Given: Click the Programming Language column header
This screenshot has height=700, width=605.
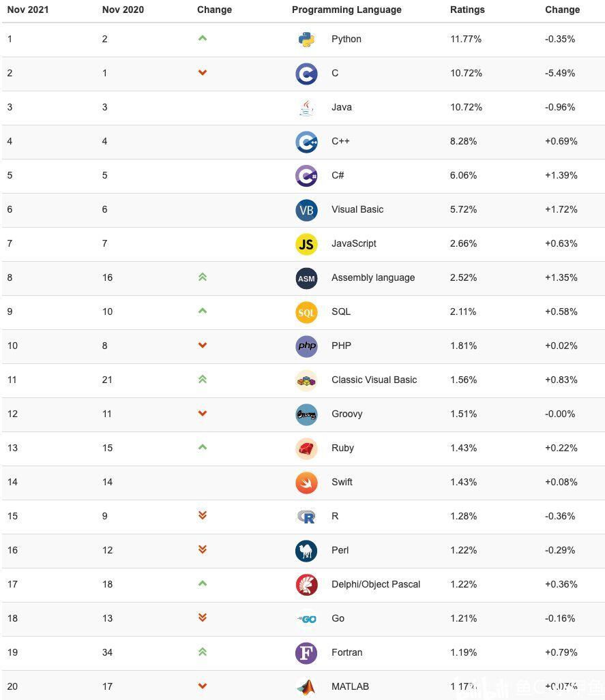Looking at the screenshot, I should (346, 10).
